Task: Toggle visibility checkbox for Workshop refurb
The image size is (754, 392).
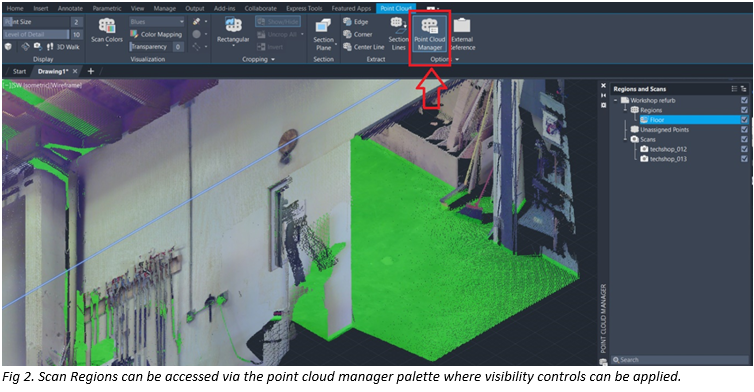Action: point(744,100)
